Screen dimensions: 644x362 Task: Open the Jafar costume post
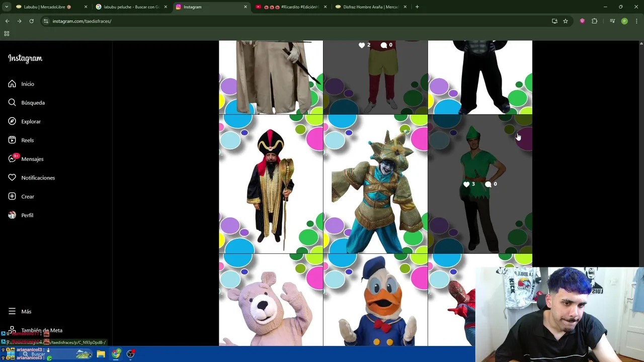click(x=271, y=184)
